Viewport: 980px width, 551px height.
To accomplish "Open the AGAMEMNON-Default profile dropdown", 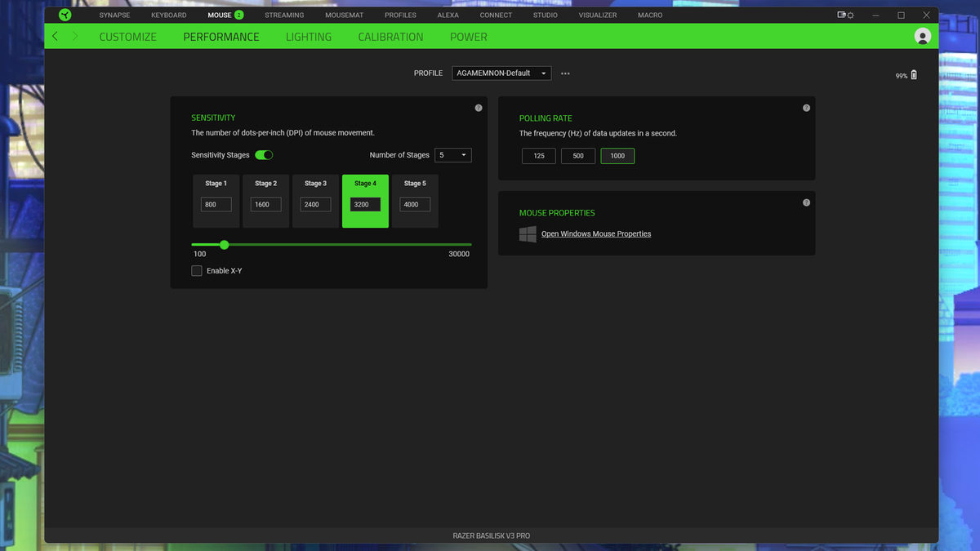I will 501,73.
